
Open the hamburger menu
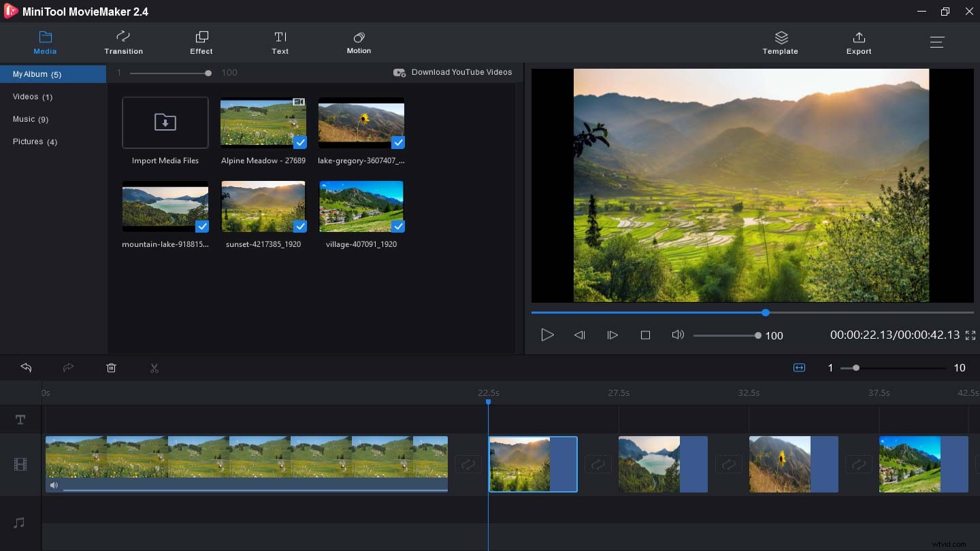click(937, 41)
